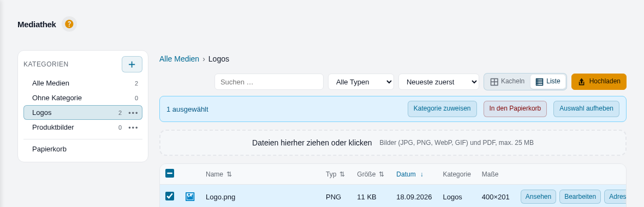Sort by Name using sort arrows
The image size is (644, 207).
click(229, 174)
